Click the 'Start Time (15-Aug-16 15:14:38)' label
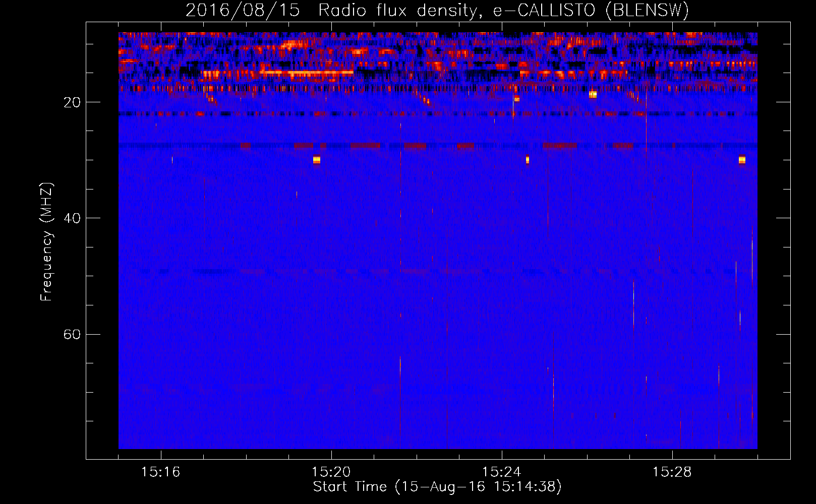 tap(437, 487)
